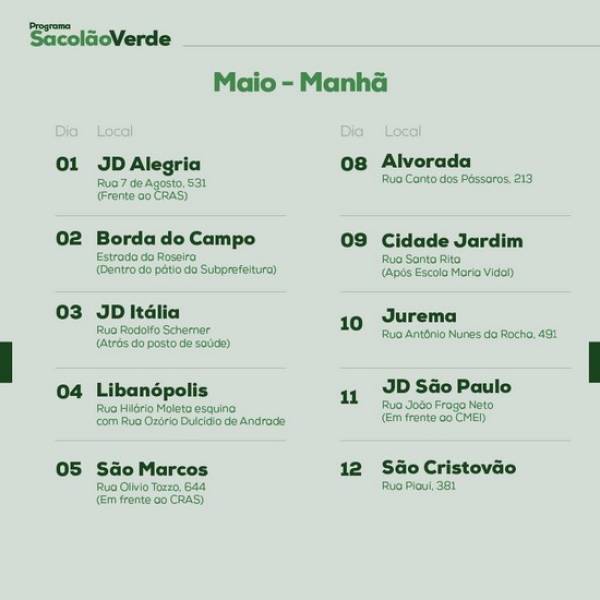Click Rua Canto dos Pássaros, 213 address
The image size is (600, 600).
point(457,179)
